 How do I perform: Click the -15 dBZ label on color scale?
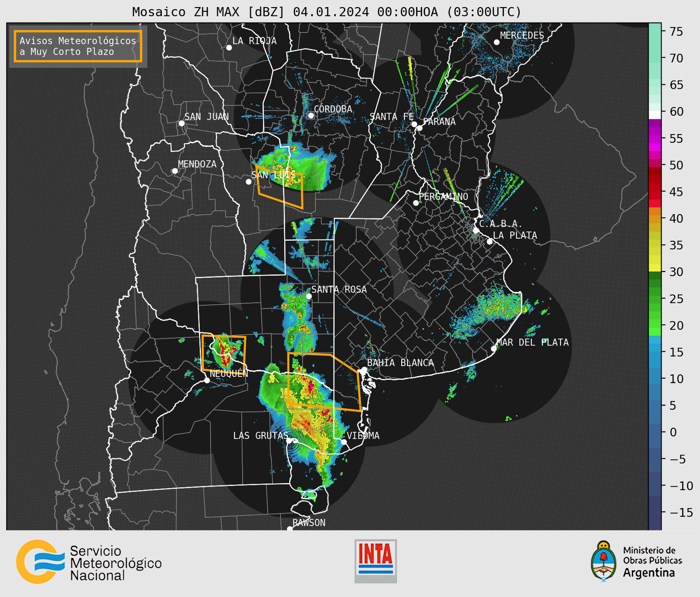click(681, 512)
